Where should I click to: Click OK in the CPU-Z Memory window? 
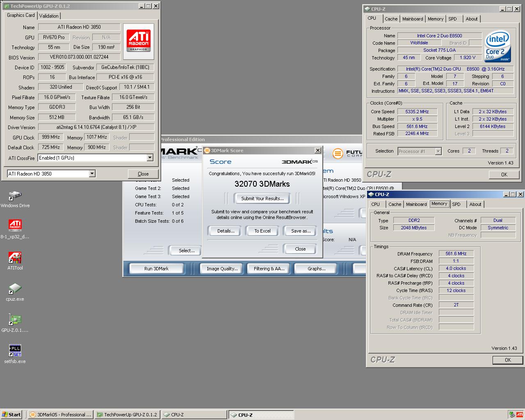508,360
